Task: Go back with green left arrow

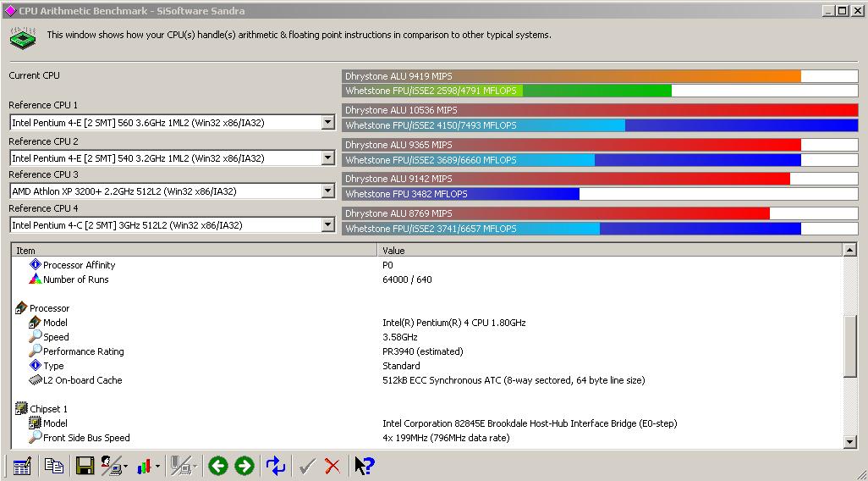Action: pyautogui.click(x=218, y=466)
